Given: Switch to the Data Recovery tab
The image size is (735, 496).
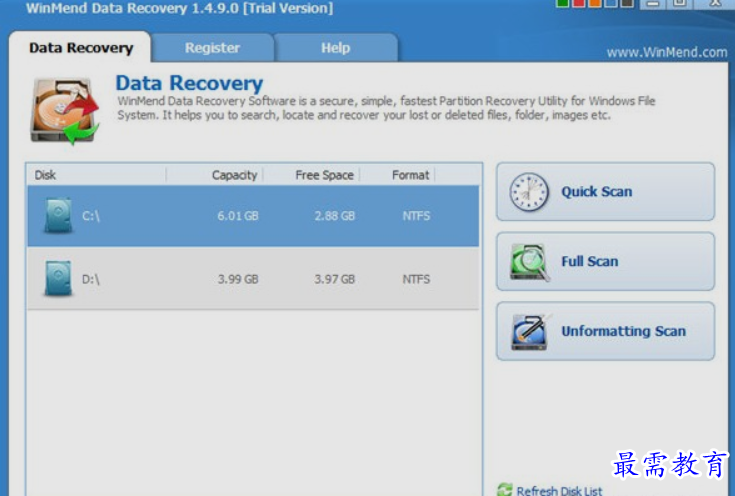Looking at the screenshot, I should [80, 47].
